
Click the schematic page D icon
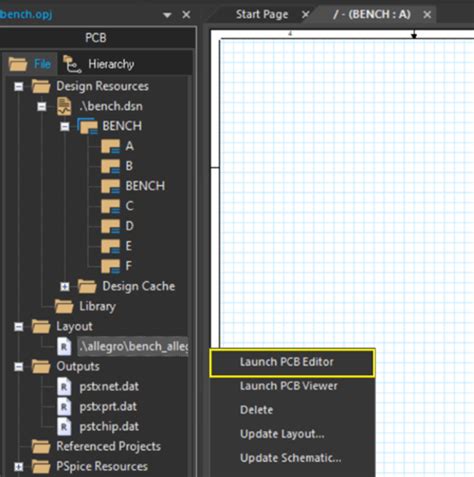tap(110, 226)
